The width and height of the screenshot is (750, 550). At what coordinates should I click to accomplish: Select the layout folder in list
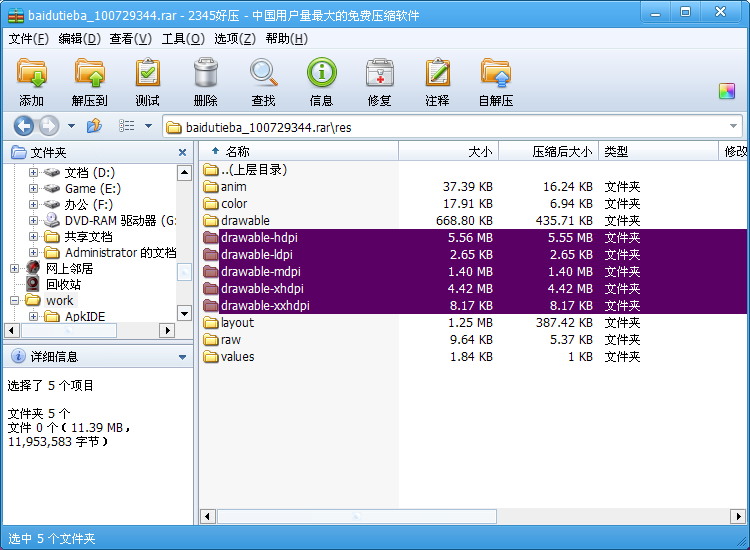[x=237, y=323]
